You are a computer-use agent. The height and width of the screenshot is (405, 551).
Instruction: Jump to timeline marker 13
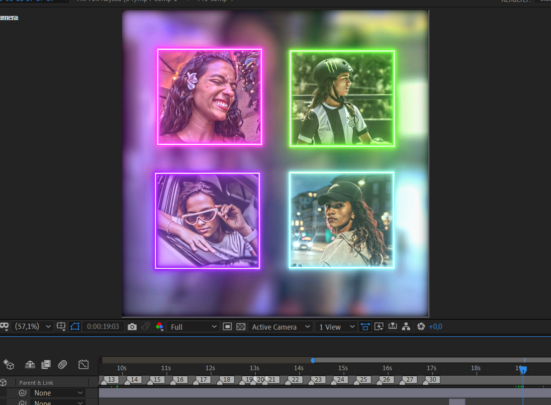click(109, 380)
